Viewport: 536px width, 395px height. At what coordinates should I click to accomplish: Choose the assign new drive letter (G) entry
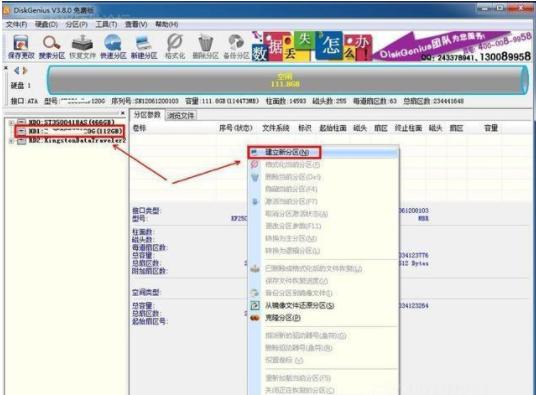323,336
